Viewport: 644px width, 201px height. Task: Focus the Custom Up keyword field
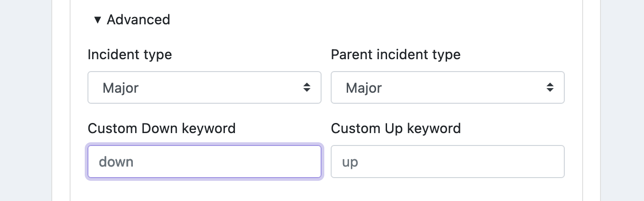point(448,162)
